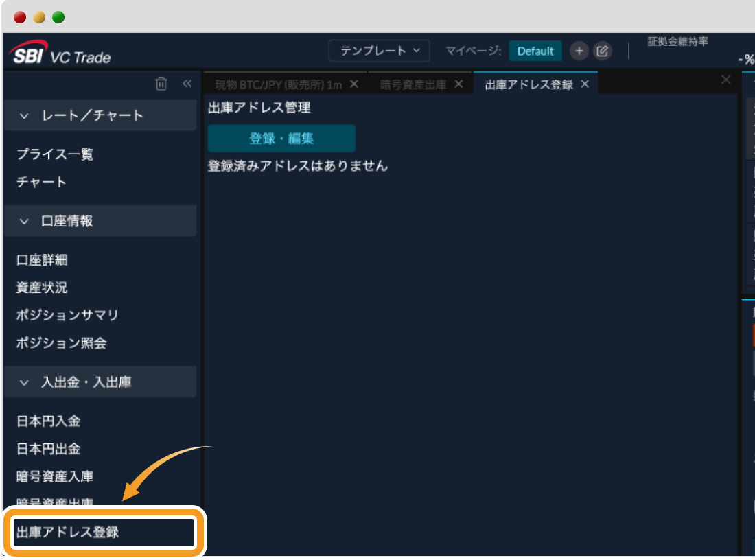
Task: Click the plus icon to add a new My Page
Action: 579,51
